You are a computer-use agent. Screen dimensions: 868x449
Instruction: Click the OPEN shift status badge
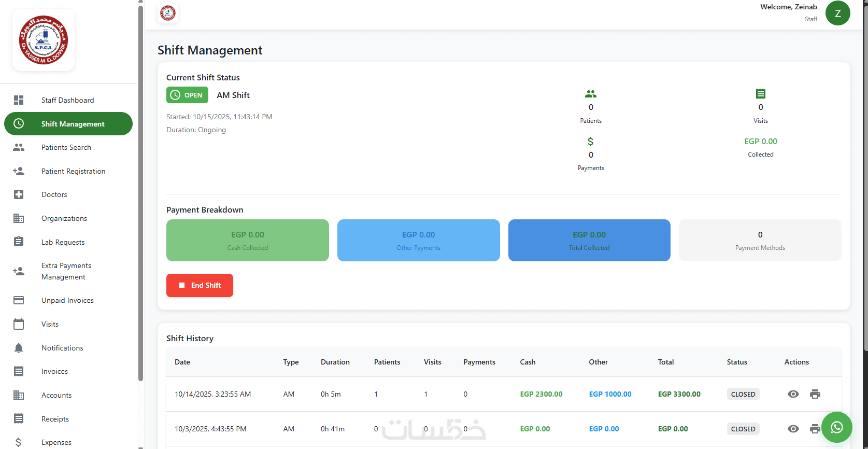[x=187, y=95]
